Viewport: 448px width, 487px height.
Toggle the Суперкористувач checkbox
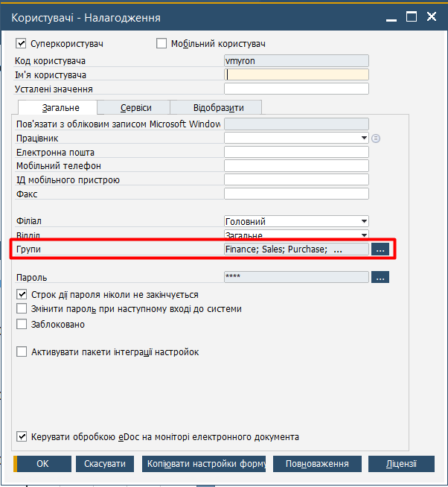(x=21, y=43)
